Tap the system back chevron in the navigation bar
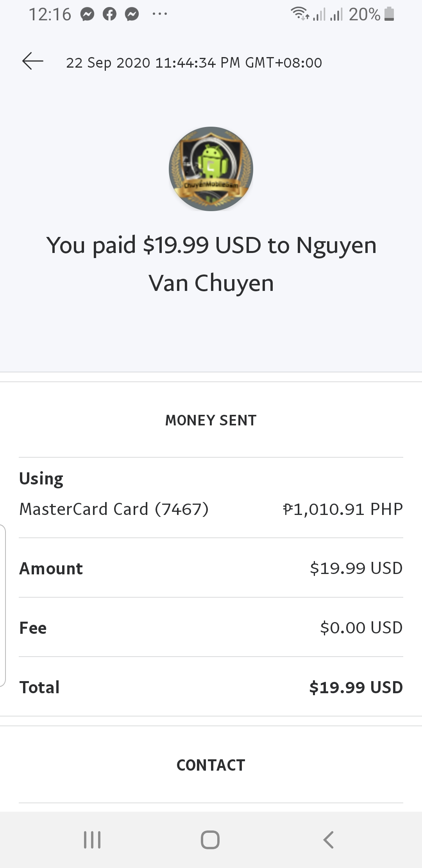The width and height of the screenshot is (422, 868). (329, 839)
